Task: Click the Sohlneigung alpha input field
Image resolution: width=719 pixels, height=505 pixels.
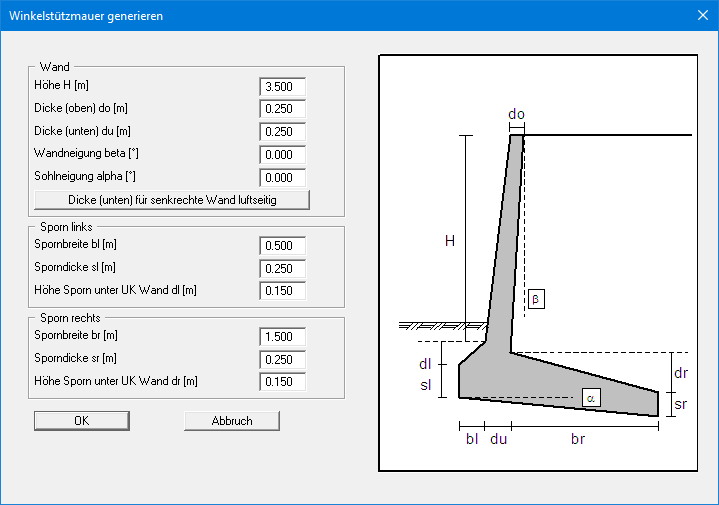Action: click(x=282, y=177)
